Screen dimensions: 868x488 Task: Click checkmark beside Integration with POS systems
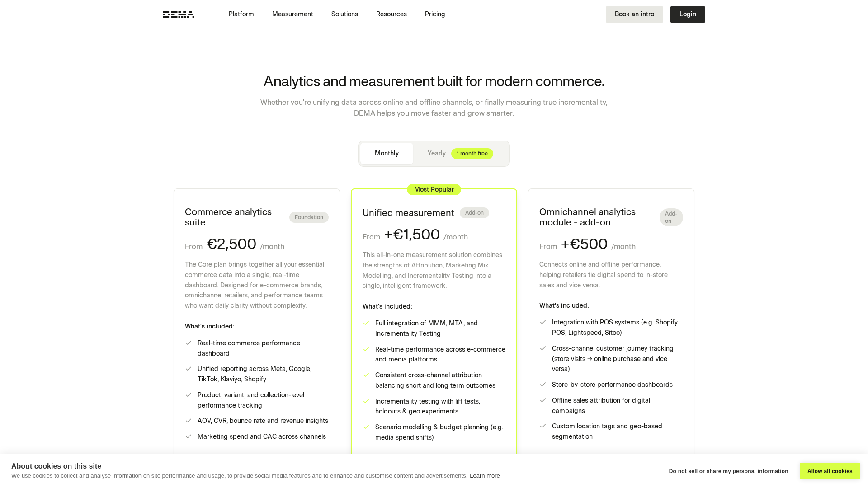(543, 322)
